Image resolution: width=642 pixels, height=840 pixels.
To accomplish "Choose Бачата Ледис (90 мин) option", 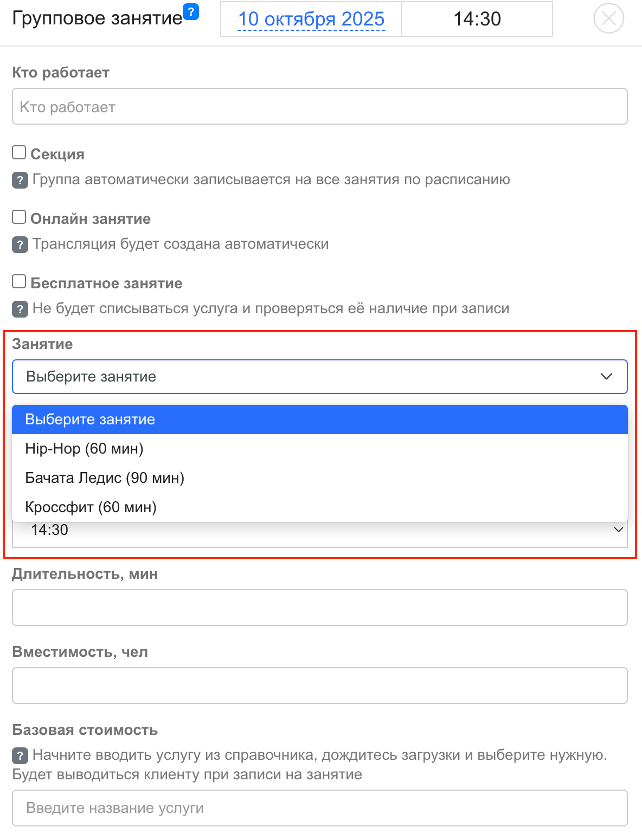I will point(105,478).
